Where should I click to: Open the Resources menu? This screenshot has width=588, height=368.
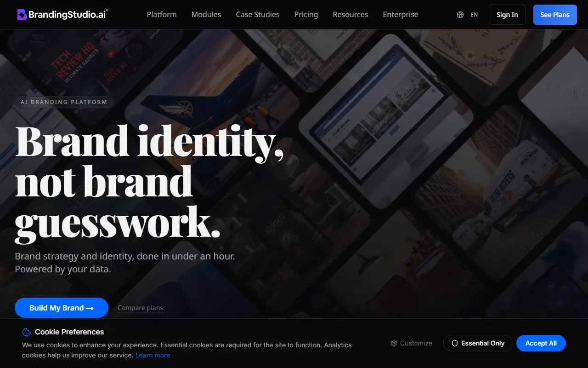coord(351,15)
